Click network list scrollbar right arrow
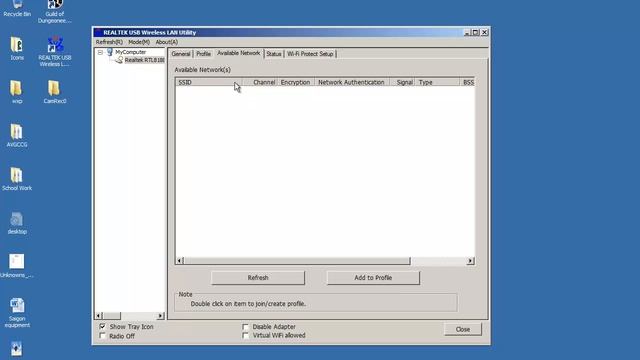 click(x=470, y=261)
